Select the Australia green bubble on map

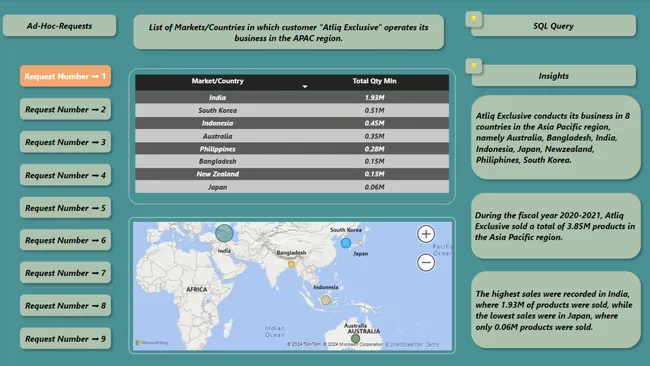coord(355,339)
